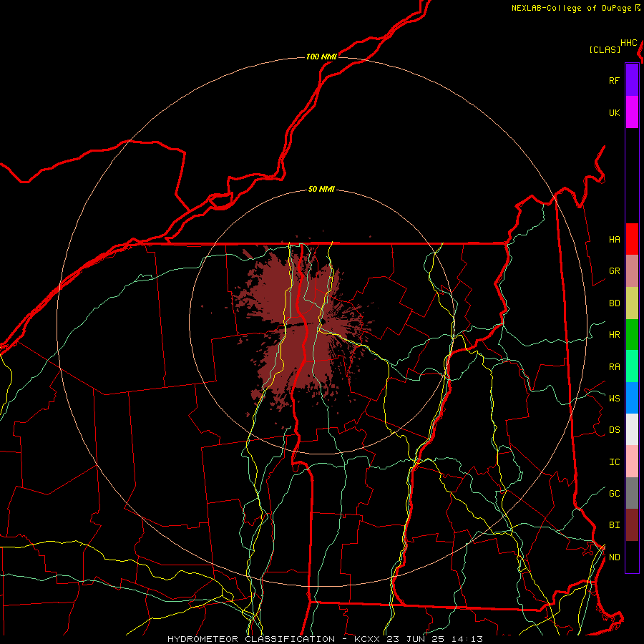Screen dimensions: 644x644
Task: Click the HR legend label
Action: coord(615,335)
